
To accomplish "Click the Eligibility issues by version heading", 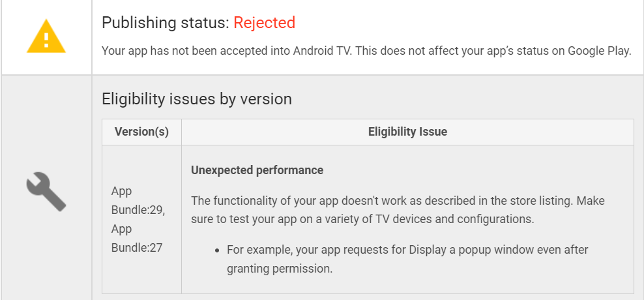I will click(197, 98).
